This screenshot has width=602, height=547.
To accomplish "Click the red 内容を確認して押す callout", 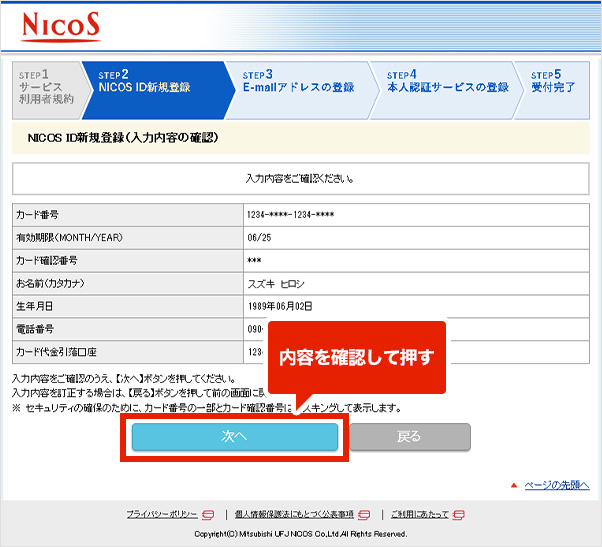I will point(356,357).
